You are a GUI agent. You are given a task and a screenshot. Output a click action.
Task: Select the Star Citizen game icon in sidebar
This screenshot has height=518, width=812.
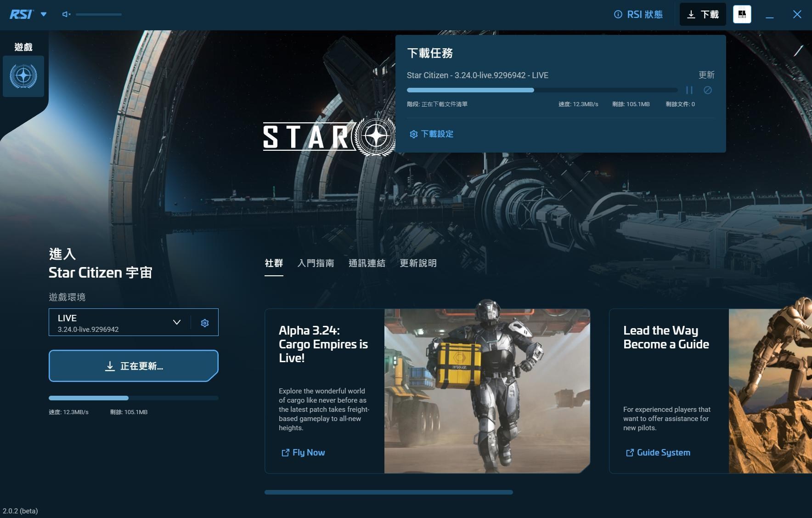coord(23,76)
